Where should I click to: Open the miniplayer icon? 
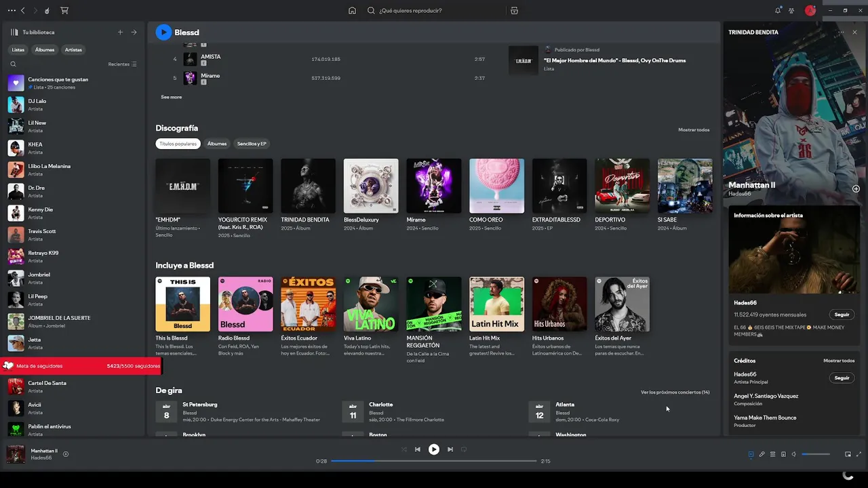pos(848,454)
